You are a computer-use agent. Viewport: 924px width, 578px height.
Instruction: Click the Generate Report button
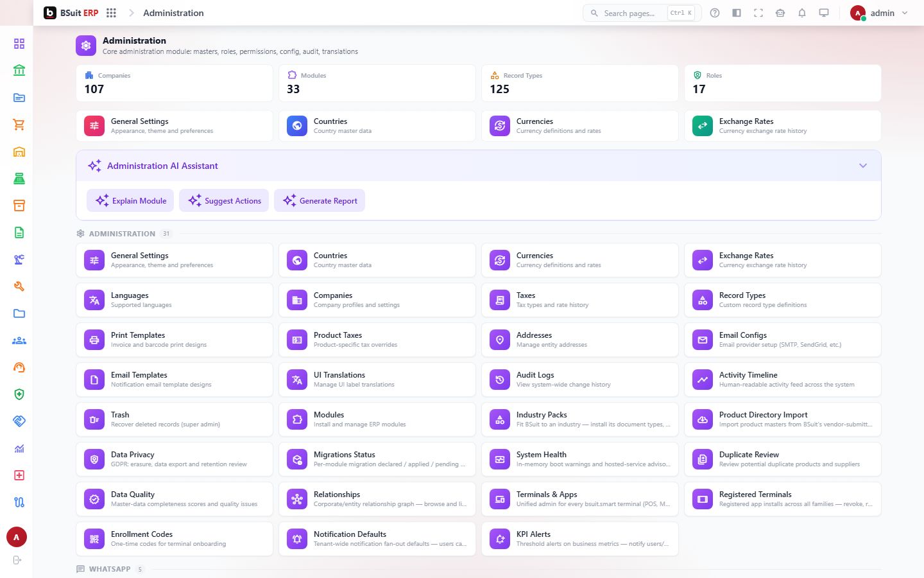click(320, 200)
